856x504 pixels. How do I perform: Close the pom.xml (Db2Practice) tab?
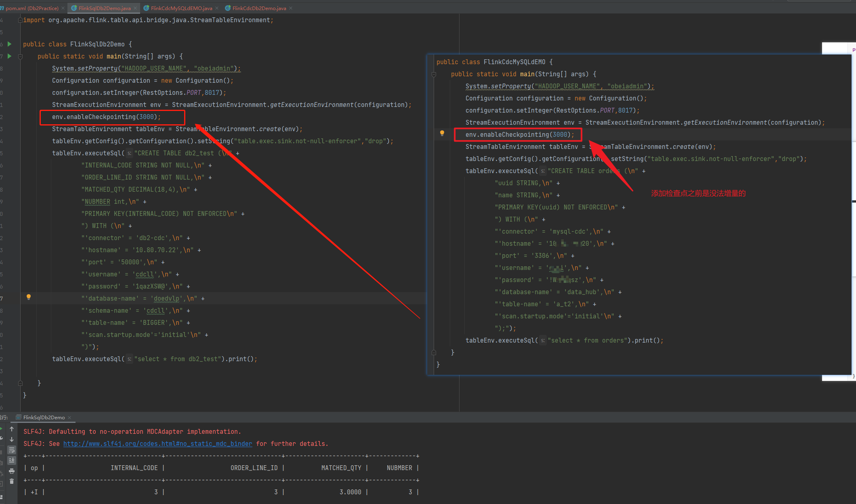point(63,8)
